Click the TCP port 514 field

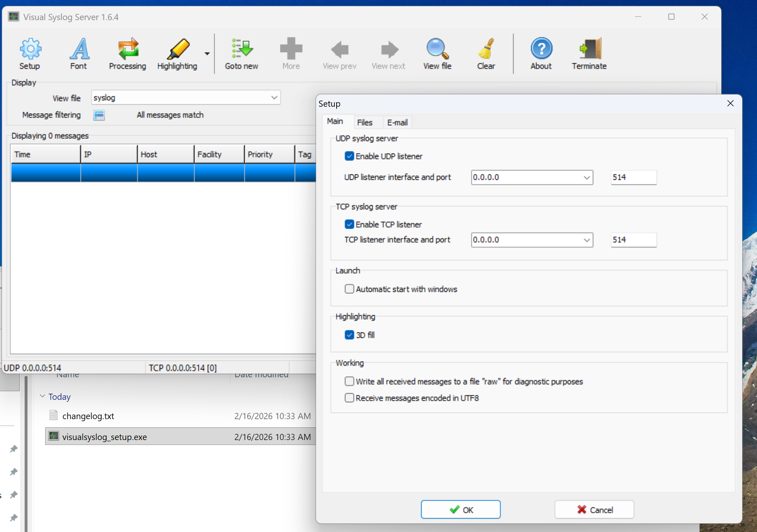(633, 240)
